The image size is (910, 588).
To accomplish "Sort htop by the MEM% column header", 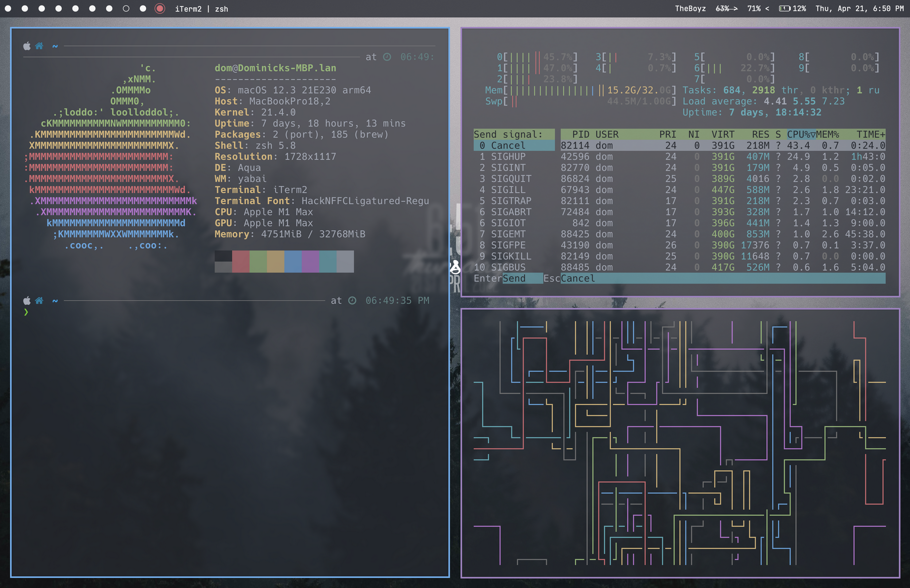I will tap(827, 134).
